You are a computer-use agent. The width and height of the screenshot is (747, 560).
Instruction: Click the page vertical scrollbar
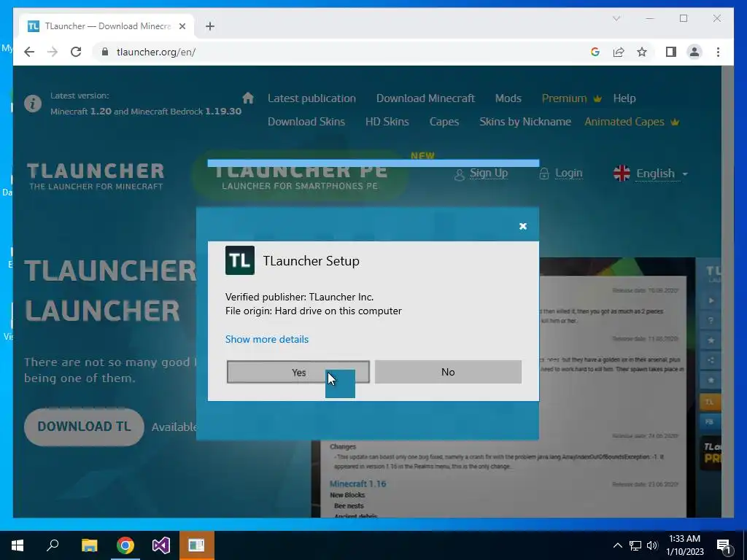(x=727, y=292)
